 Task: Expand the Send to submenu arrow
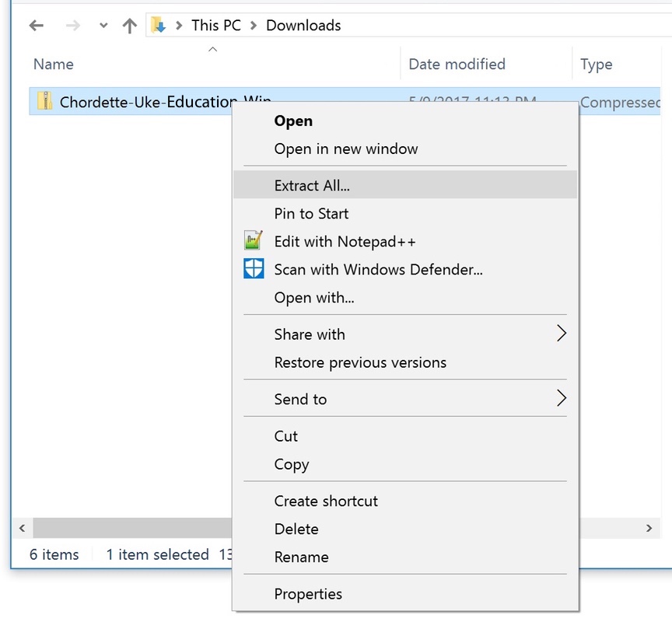click(561, 399)
